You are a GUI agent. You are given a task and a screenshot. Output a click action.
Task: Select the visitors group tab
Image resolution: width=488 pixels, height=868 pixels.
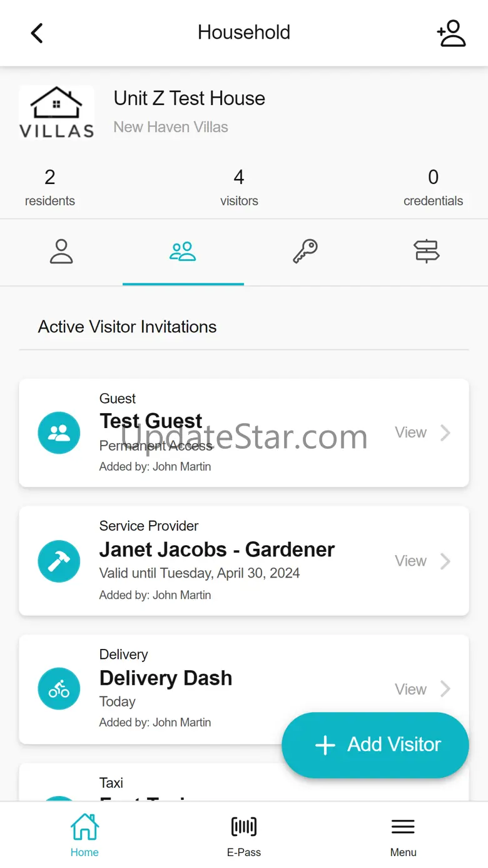pos(183,252)
